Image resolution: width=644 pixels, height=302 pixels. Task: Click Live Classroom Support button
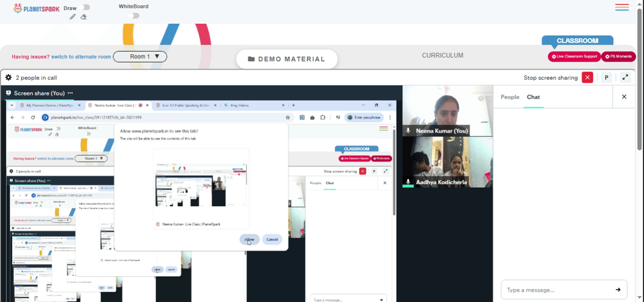(x=574, y=57)
